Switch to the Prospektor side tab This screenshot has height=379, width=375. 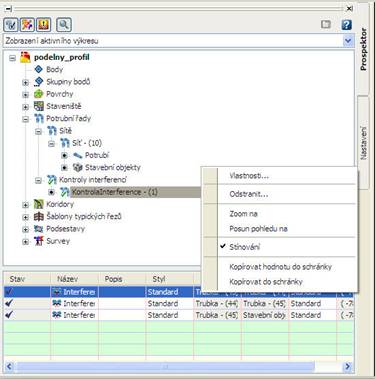pyautogui.click(x=364, y=49)
